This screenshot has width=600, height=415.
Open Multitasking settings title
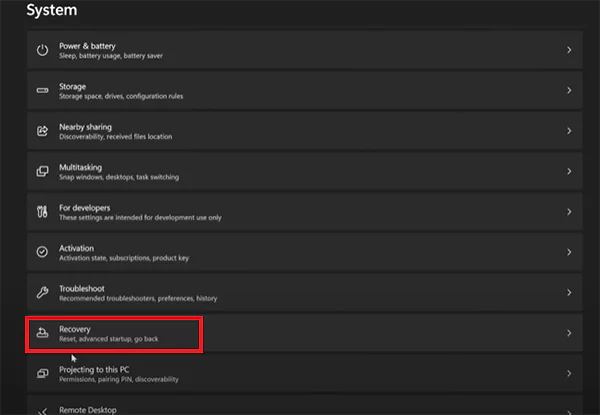pos(80,168)
